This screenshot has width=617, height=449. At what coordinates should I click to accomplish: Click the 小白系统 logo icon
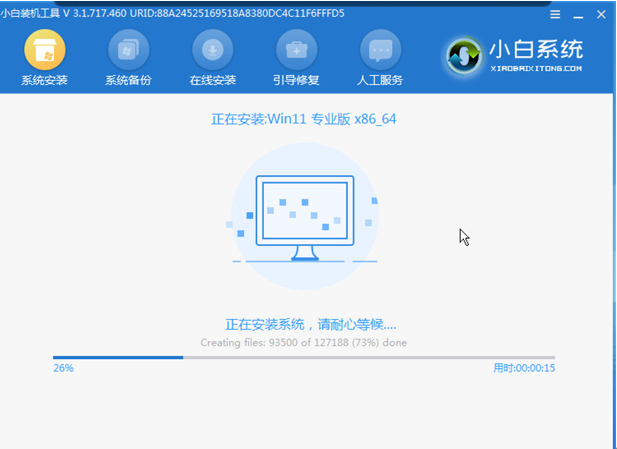coord(464,55)
